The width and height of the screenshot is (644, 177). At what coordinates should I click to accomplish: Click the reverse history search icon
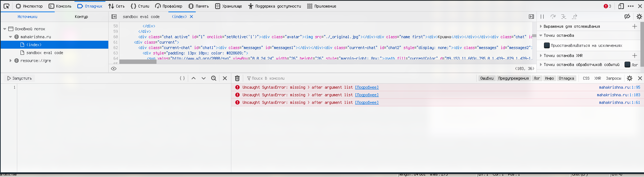(x=214, y=78)
